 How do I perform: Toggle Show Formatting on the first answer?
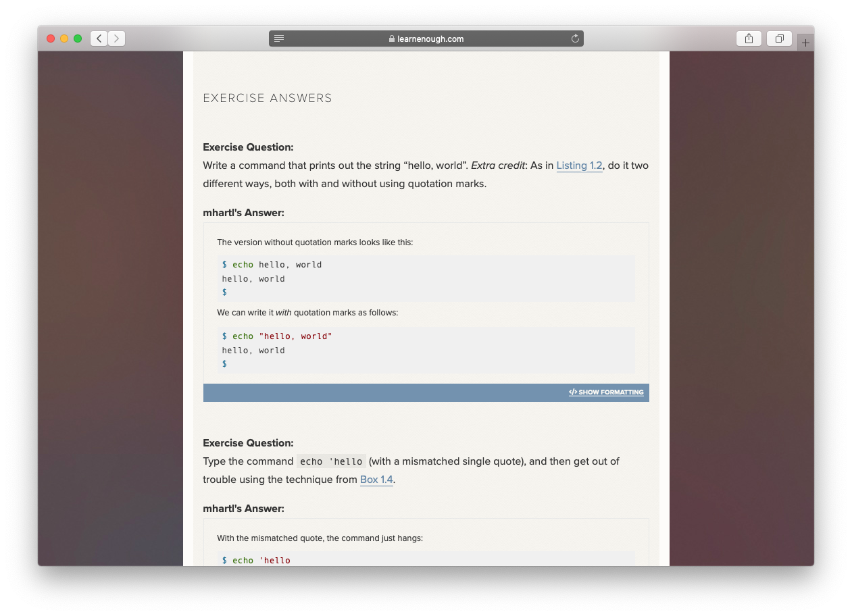[606, 392]
